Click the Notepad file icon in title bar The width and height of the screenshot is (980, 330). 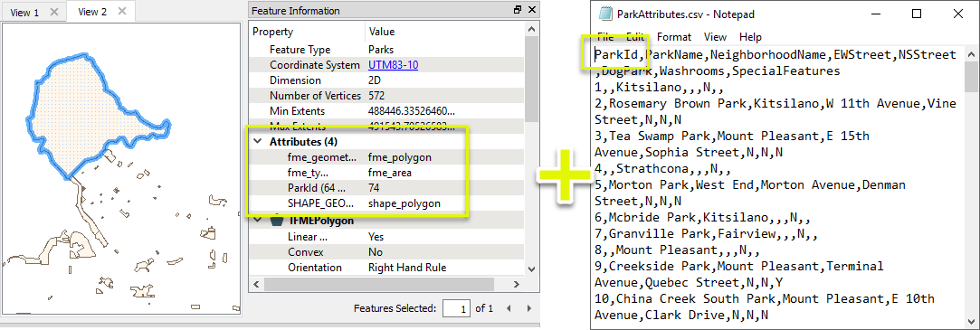(x=604, y=14)
